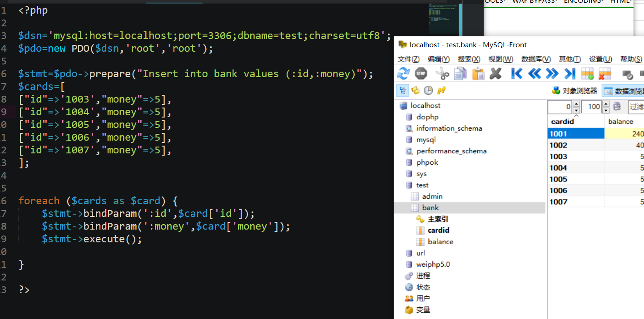
Task: Select the sys database
Action: point(421,173)
